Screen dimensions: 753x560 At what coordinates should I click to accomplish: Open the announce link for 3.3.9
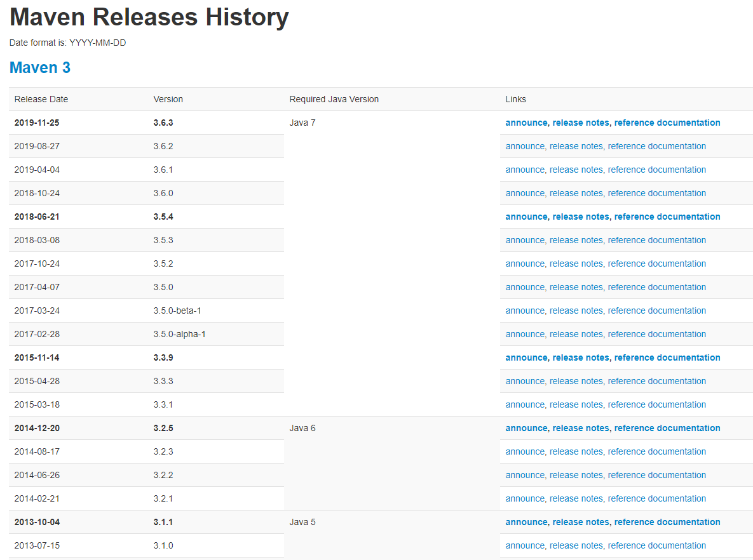(x=526, y=358)
